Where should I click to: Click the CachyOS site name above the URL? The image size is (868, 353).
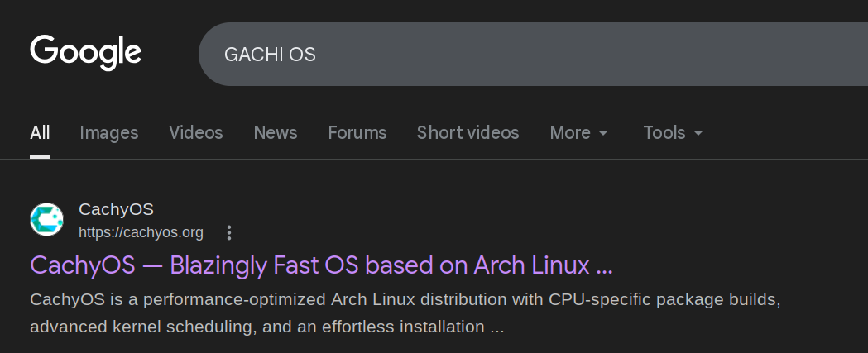(116, 210)
